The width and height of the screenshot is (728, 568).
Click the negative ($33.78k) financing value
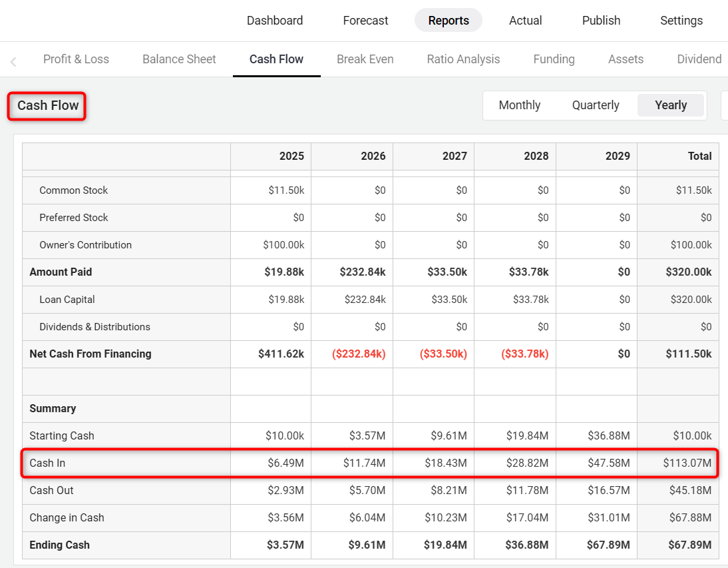tap(524, 354)
